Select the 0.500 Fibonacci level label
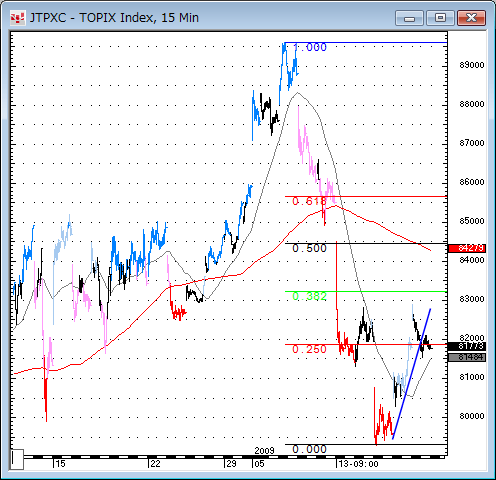This screenshot has height=480, width=496. [x=309, y=248]
